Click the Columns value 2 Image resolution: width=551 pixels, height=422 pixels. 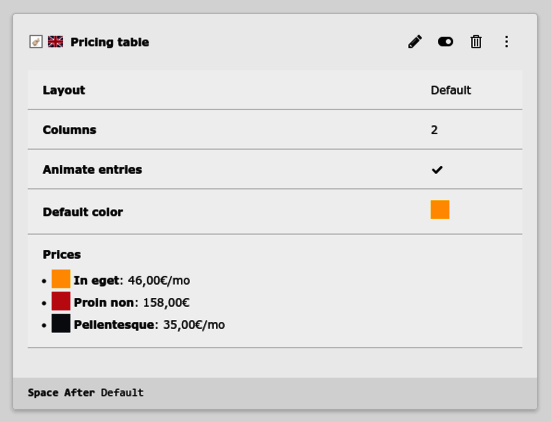pos(434,130)
